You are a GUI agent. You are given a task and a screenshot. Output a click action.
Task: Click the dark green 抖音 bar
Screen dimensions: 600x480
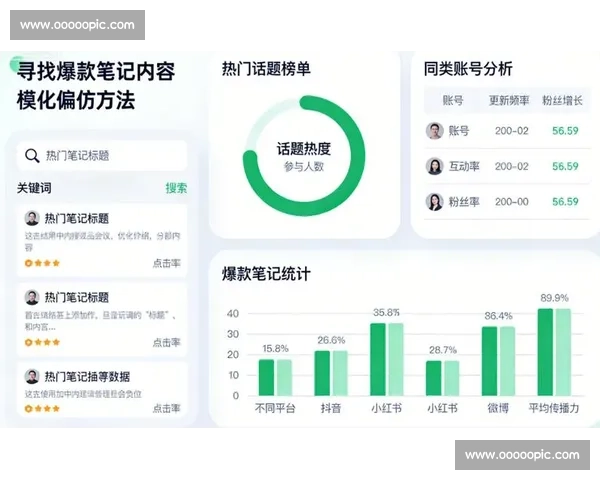pos(322,373)
